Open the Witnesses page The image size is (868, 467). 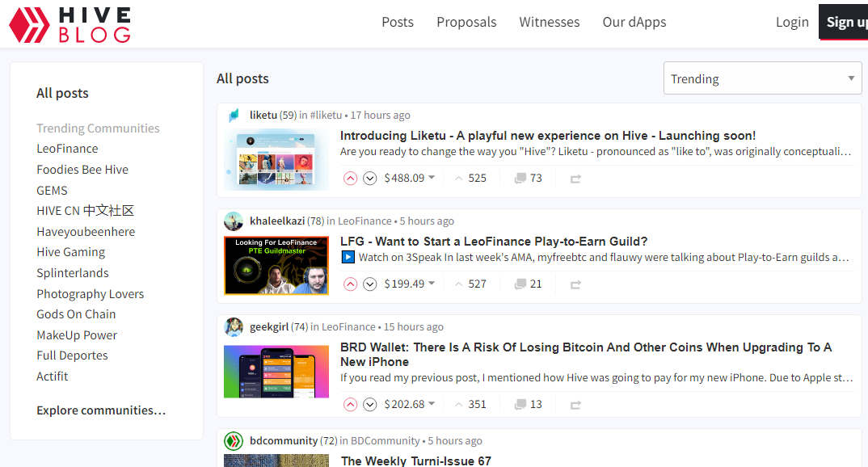pos(549,22)
